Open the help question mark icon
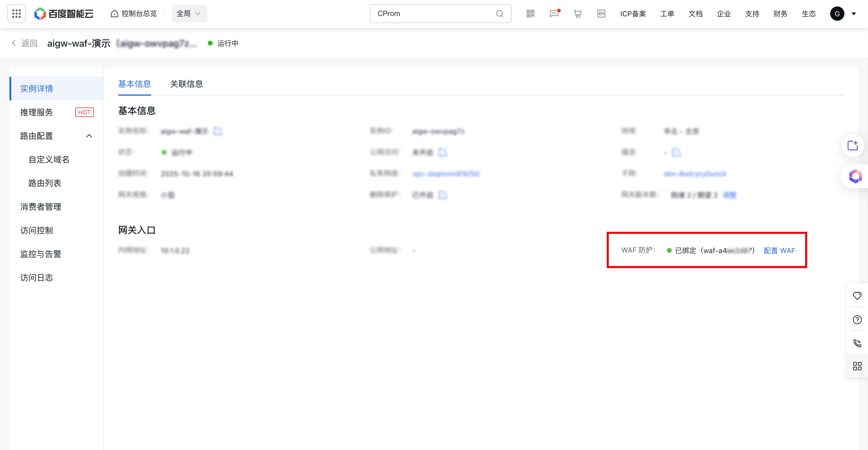This screenshot has width=868, height=450. 857,319
